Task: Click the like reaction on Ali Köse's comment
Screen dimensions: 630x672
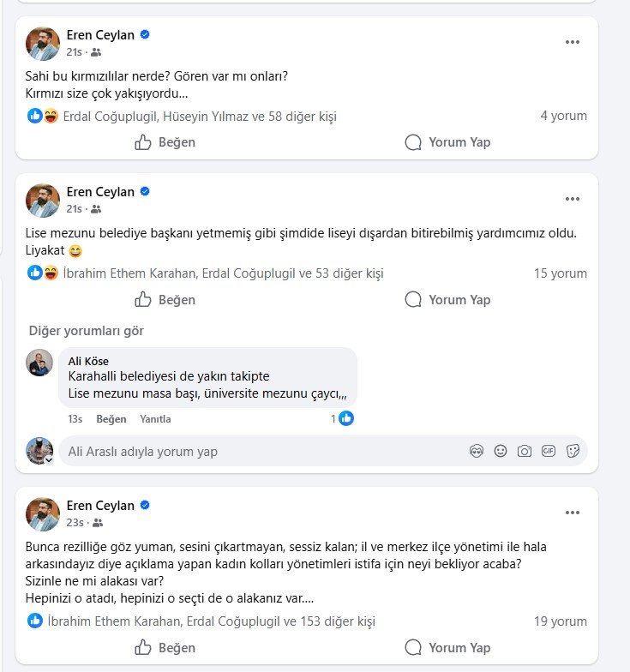Action: click(346, 418)
